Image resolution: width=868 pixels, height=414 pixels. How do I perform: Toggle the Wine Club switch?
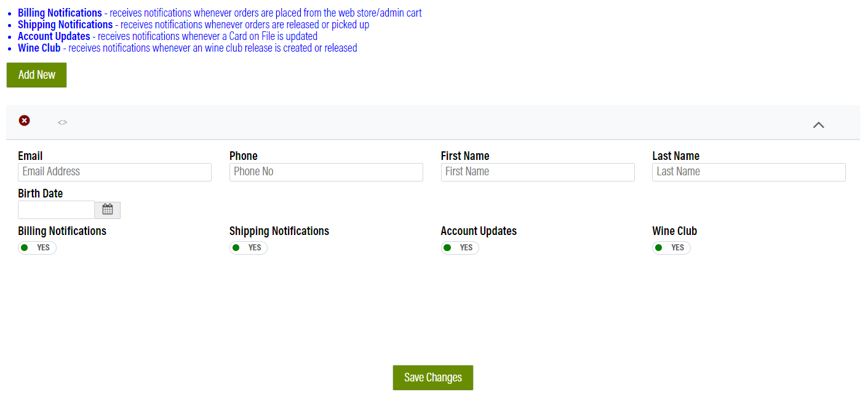point(671,247)
